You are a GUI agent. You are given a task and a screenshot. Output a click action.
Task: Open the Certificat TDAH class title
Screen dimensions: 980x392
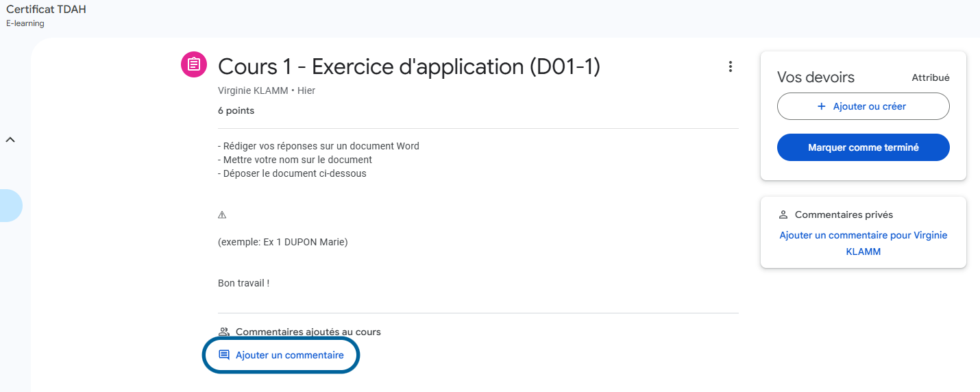point(46,10)
